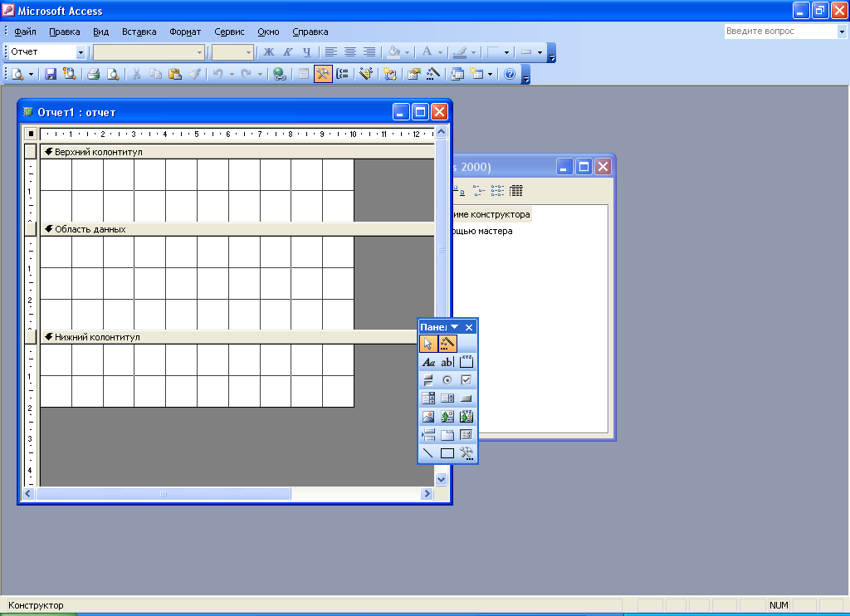Click the Введите вопрос help input box
The width and height of the screenshot is (850, 616).
(x=780, y=32)
